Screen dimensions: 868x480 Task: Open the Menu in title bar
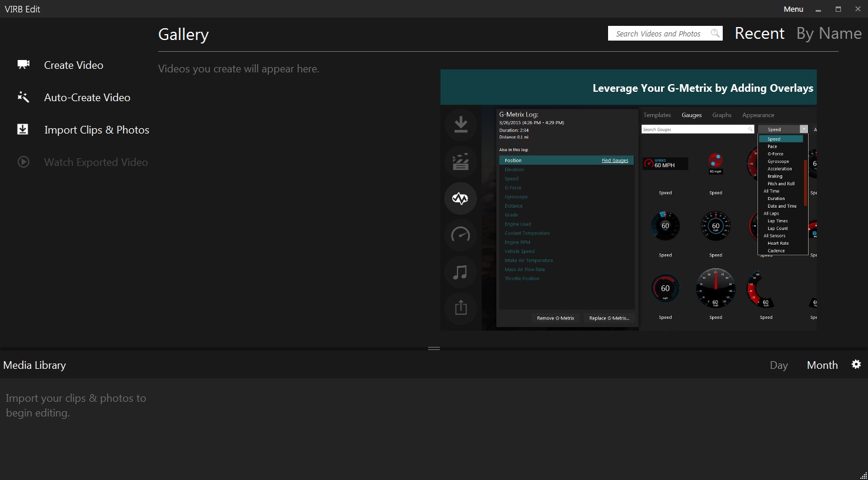(x=793, y=9)
